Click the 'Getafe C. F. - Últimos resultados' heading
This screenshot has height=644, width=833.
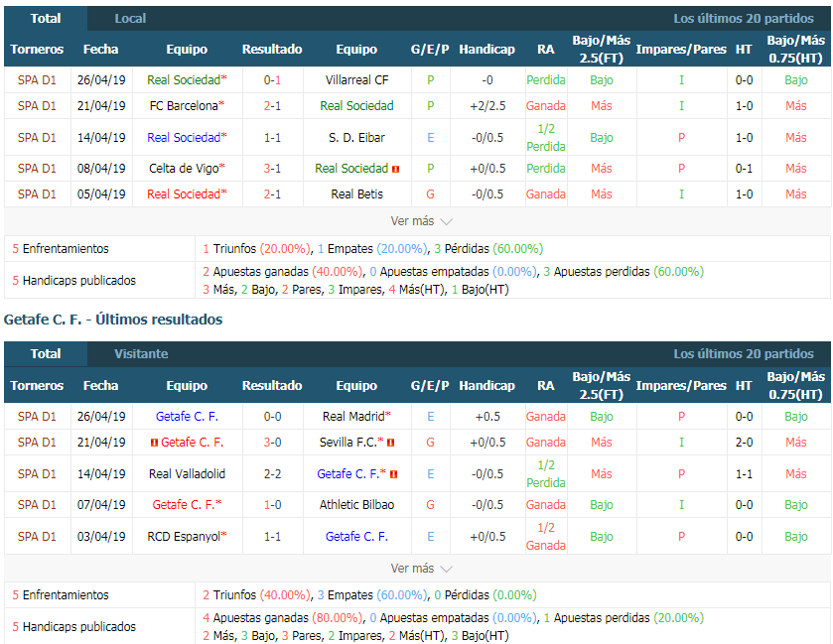113,320
